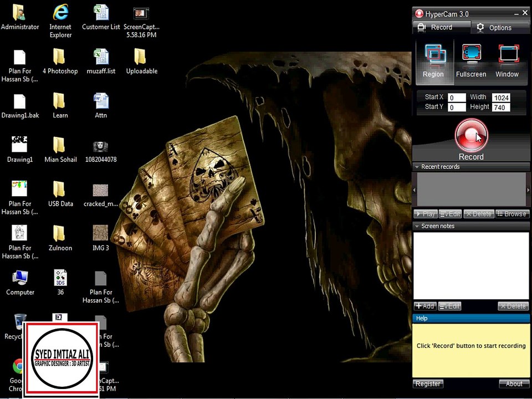
Task: Select Window capture mode
Action: [x=507, y=62]
